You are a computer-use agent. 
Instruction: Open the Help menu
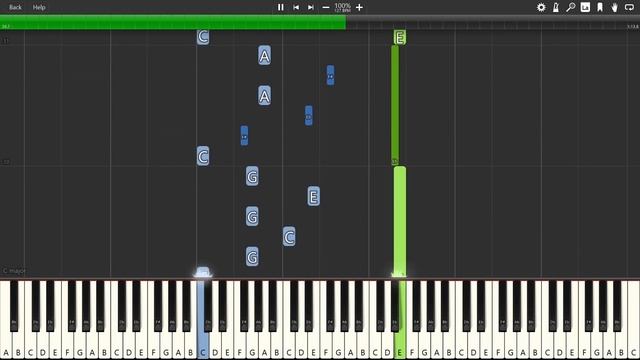[x=39, y=7]
